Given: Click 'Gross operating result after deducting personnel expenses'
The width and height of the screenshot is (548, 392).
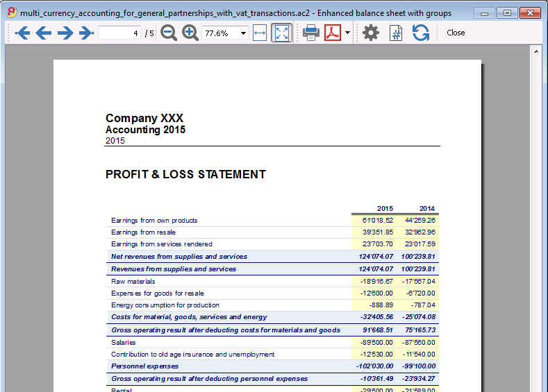Looking at the screenshot, I should [209, 379].
